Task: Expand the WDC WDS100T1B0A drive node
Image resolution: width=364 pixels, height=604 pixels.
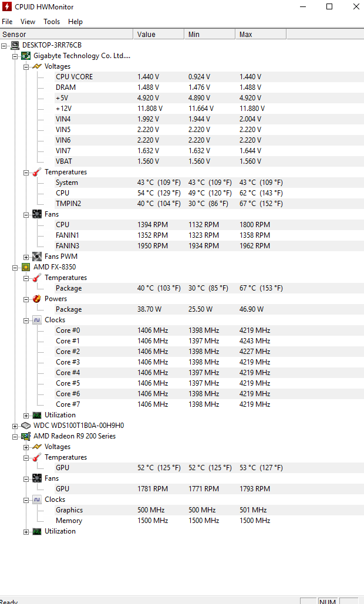Action: coord(15,426)
